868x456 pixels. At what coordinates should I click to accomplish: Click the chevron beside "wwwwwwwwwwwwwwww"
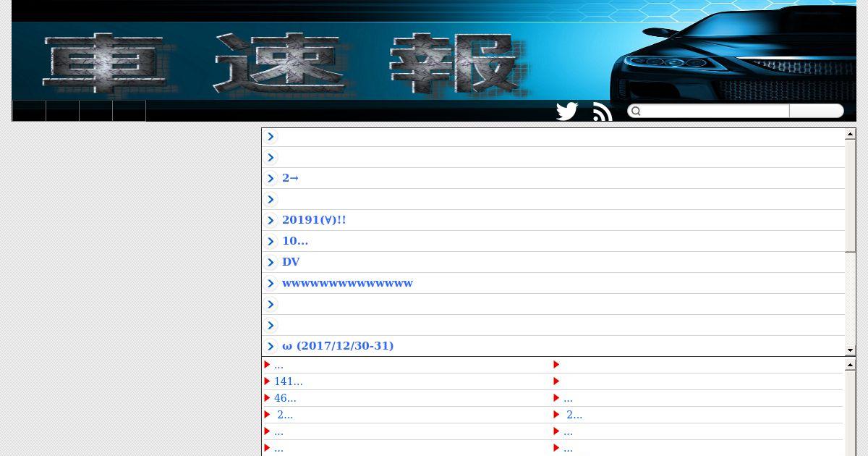pos(271,283)
